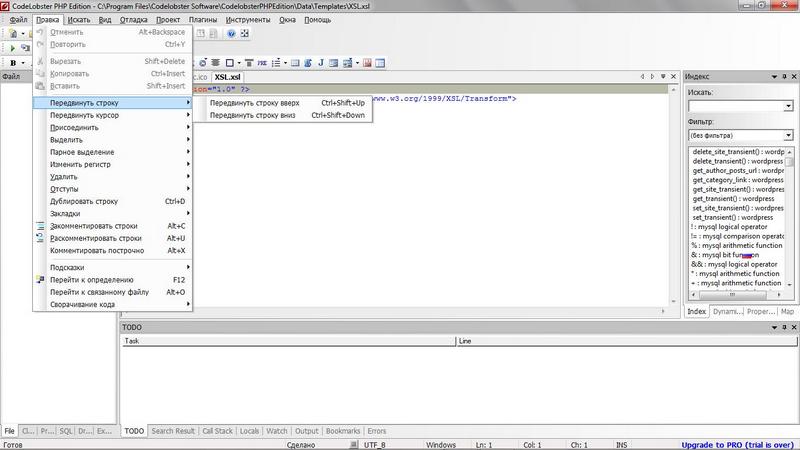
Task: Open the square box icon's dropdown arrow
Action: pyautogui.click(x=239, y=63)
